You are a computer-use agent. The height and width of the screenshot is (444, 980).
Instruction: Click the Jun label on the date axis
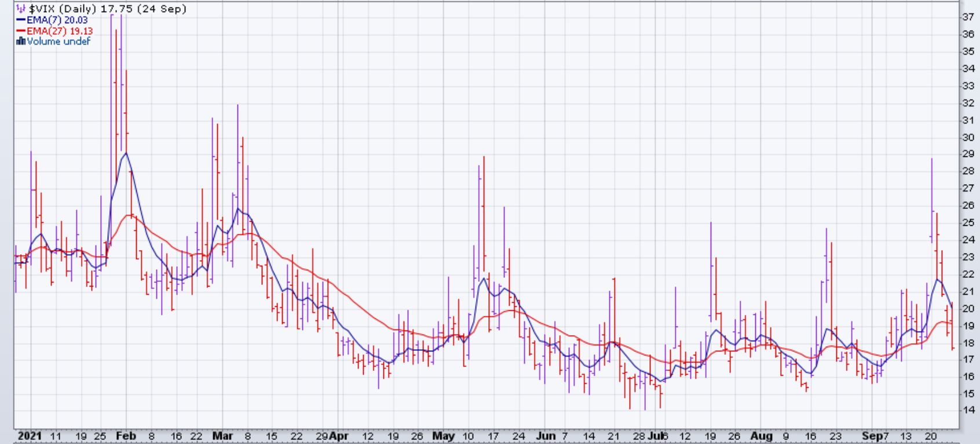(x=546, y=436)
